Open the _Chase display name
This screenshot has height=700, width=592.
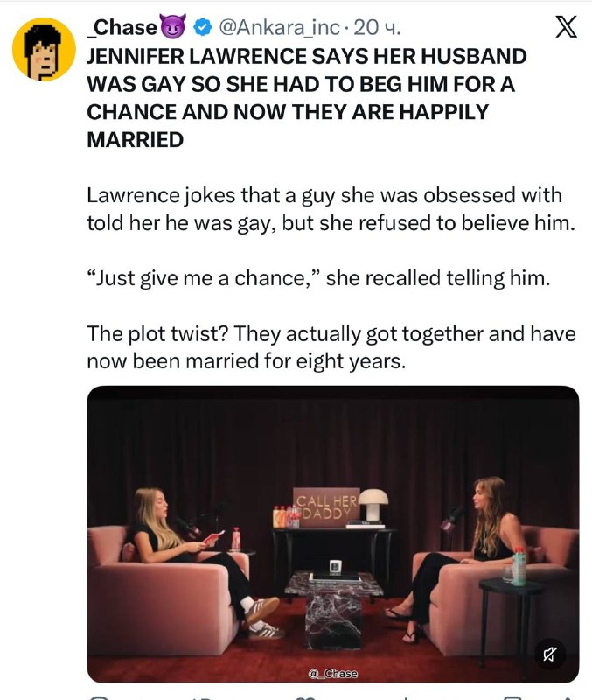tap(122, 27)
